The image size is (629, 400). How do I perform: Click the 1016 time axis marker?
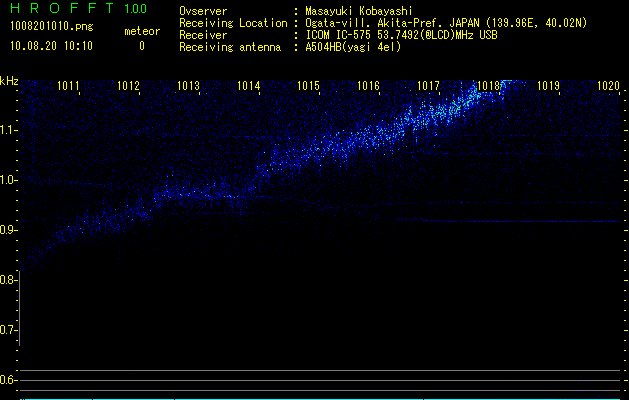tap(368, 86)
